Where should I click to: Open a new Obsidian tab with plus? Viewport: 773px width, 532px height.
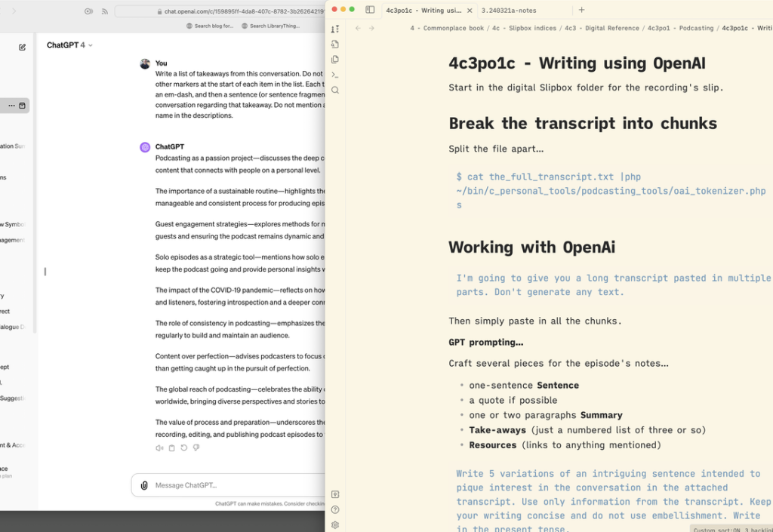(x=581, y=10)
